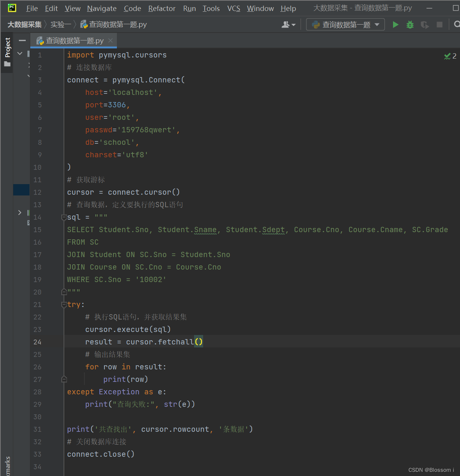The height and width of the screenshot is (476, 460).
Task: Click the '# 连接数据库' comment
Action: coord(89,67)
